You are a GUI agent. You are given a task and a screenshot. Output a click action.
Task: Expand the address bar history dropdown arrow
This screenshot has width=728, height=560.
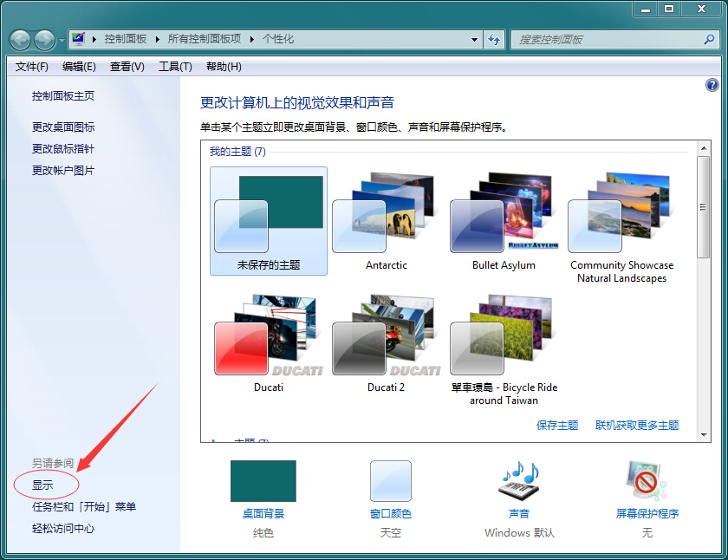pyautogui.click(x=474, y=39)
